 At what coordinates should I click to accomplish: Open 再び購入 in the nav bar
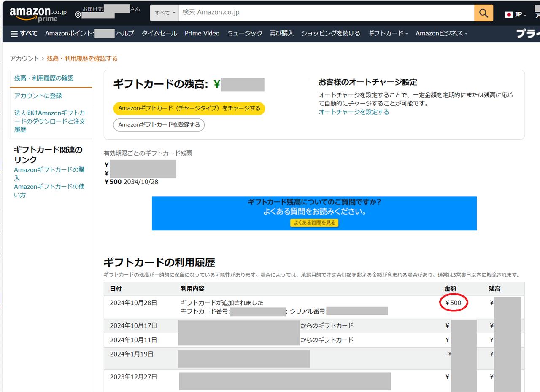(x=282, y=33)
